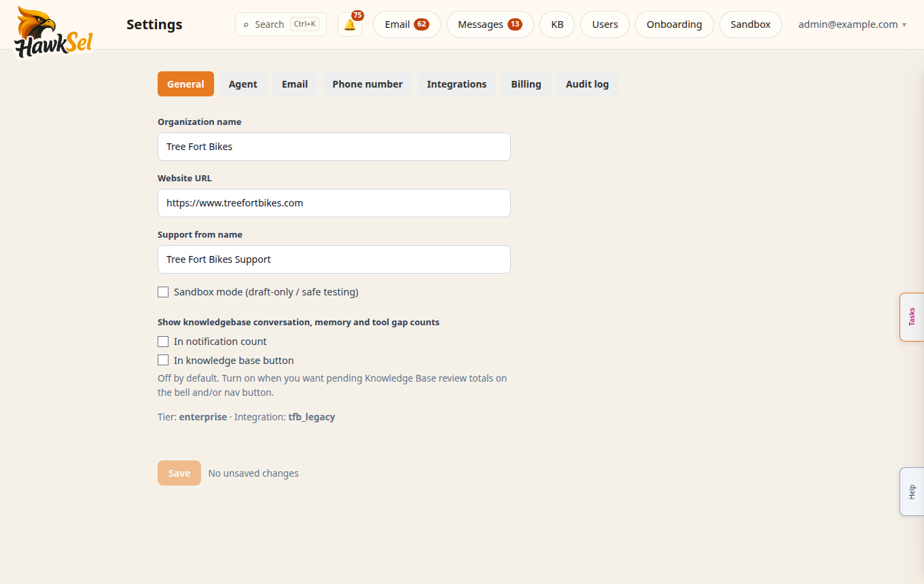The image size is (924, 584).
Task: Open Email in the top nav
Action: (407, 24)
